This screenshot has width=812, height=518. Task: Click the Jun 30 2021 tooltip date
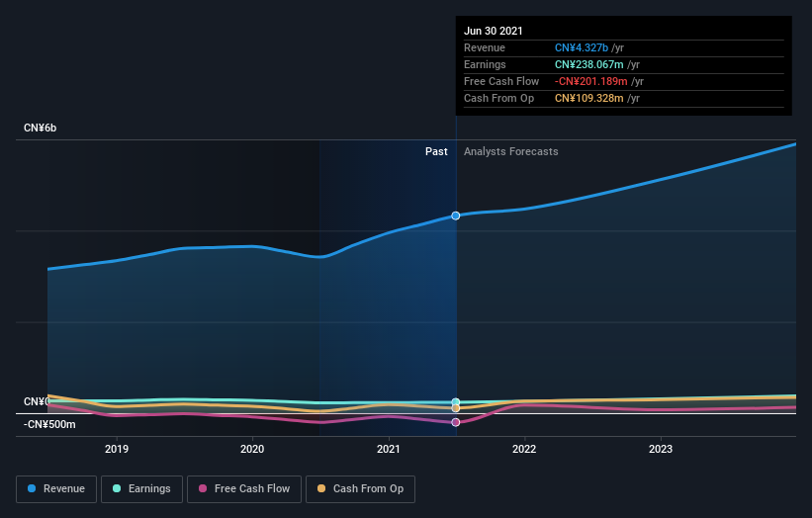(493, 31)
